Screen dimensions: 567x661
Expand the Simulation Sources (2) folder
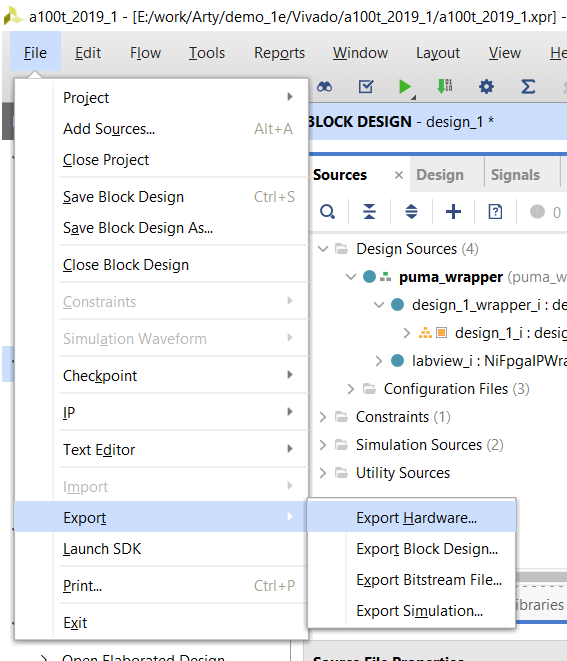(323, 445)
